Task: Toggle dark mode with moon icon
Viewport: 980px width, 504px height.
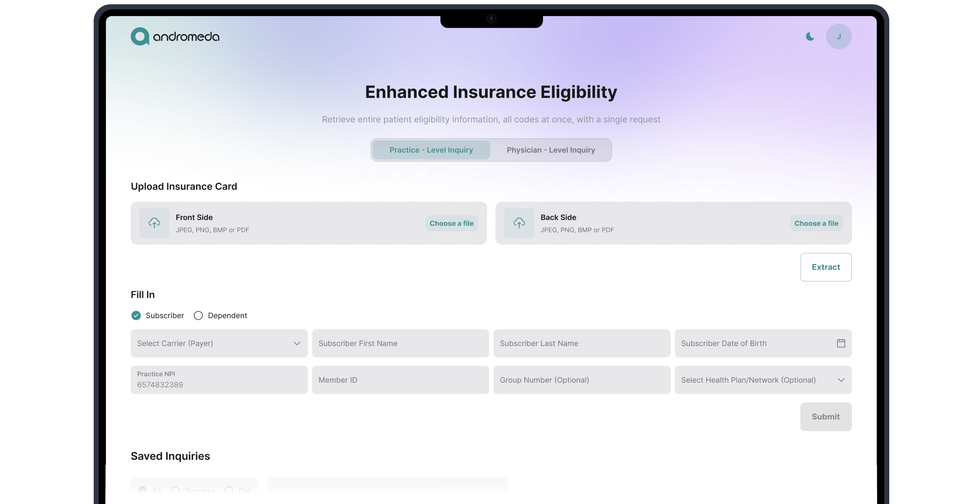Action: point(810,37)
